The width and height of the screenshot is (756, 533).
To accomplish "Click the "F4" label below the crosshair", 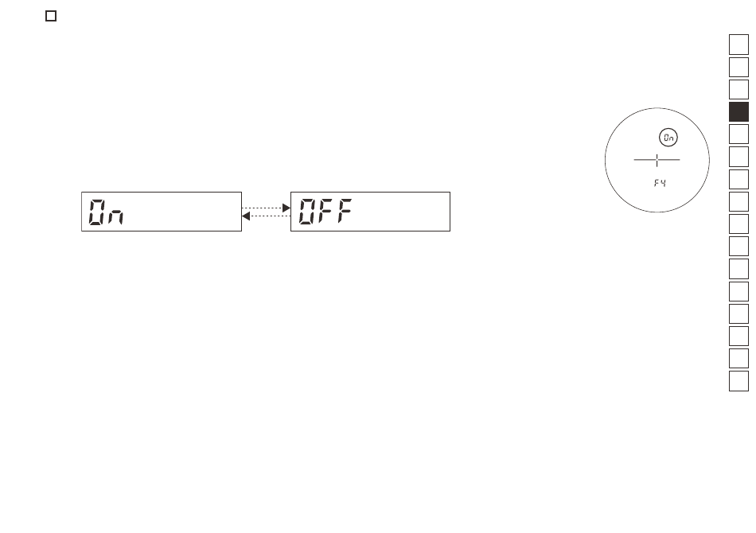I will [x=660, y=183].
